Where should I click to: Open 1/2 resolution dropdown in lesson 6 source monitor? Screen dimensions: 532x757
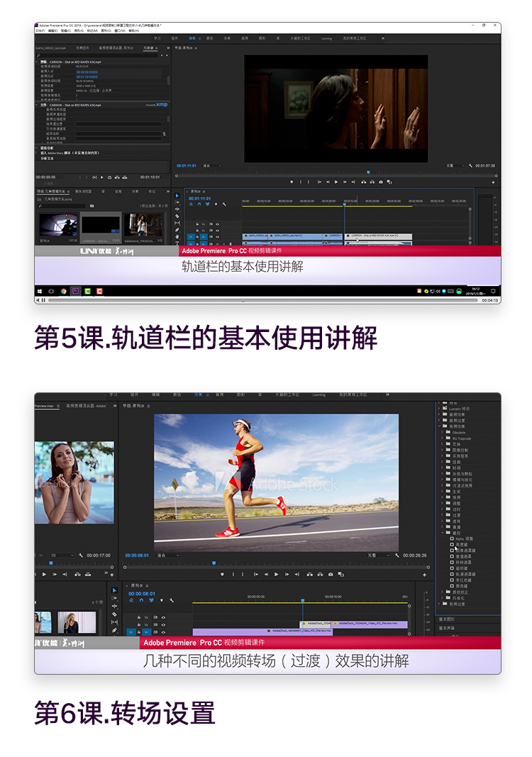(x=62, y=556)
